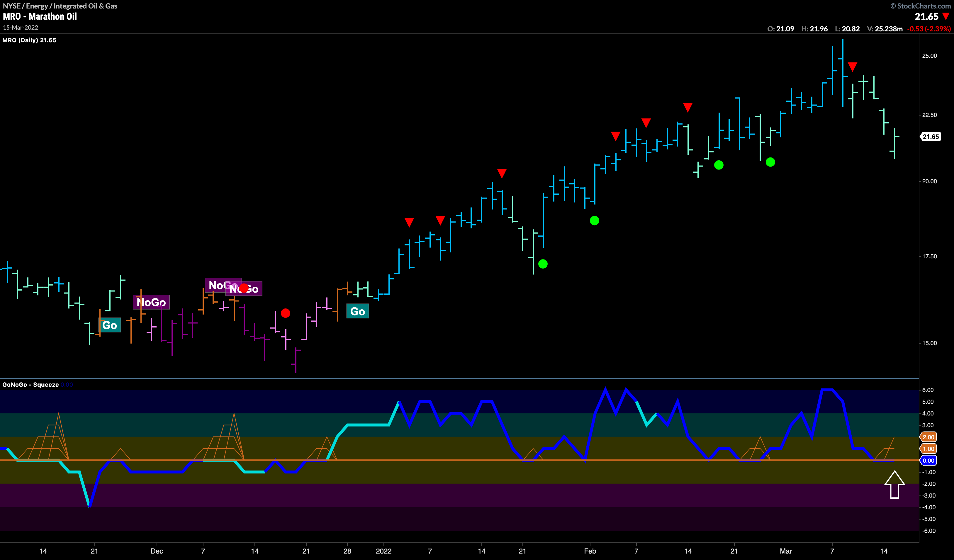The height and width of the screenshot is (560, 954).
Task: Click the teal Go label near late December
Action: pyautogui.click(x=357, y=311)
